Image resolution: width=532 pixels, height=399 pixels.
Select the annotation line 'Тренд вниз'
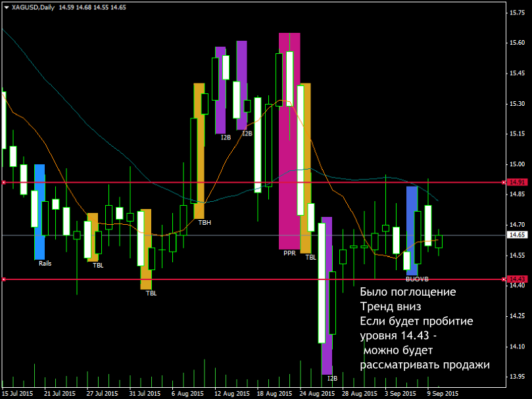(x=391, y=307)
